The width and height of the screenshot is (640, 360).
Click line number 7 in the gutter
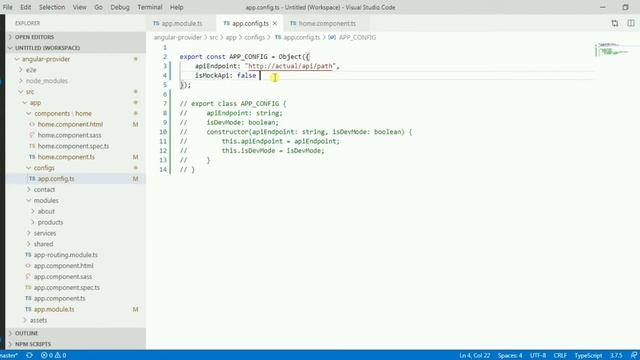tap(165, 104)
